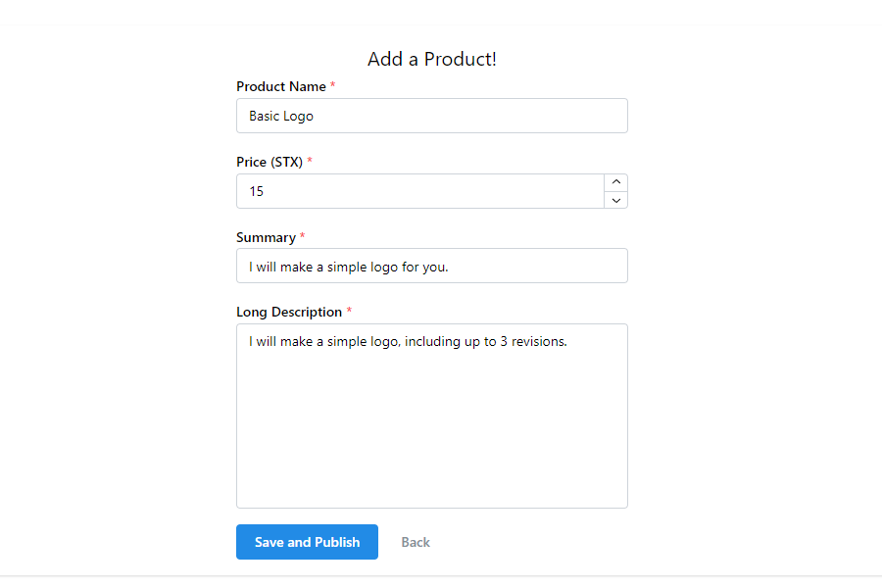Click the Long Description label
Image resolution: width=882 pixels, height=588 pixels.
pyautogui.click(x=289, y=312)
